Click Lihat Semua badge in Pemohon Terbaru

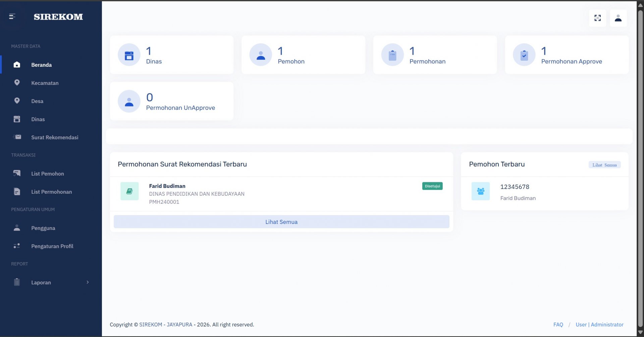[604, 165]
